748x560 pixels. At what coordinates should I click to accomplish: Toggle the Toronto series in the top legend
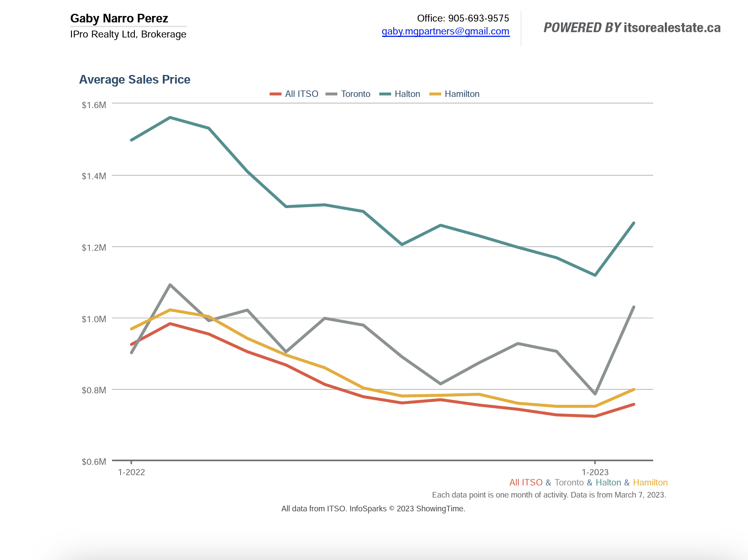coord(355,94)
